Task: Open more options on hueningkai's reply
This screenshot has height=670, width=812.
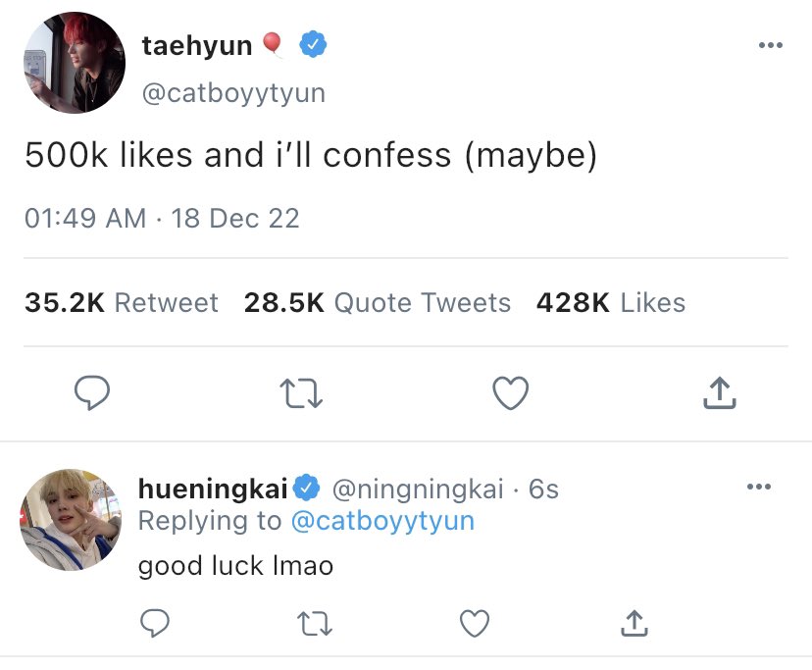Action: (x=759, y=487)
